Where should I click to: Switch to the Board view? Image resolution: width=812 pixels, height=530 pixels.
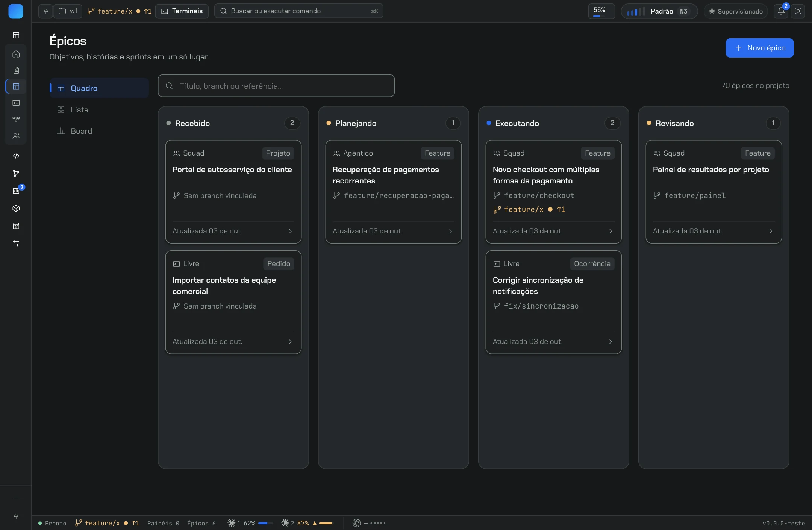click(99, 131)
